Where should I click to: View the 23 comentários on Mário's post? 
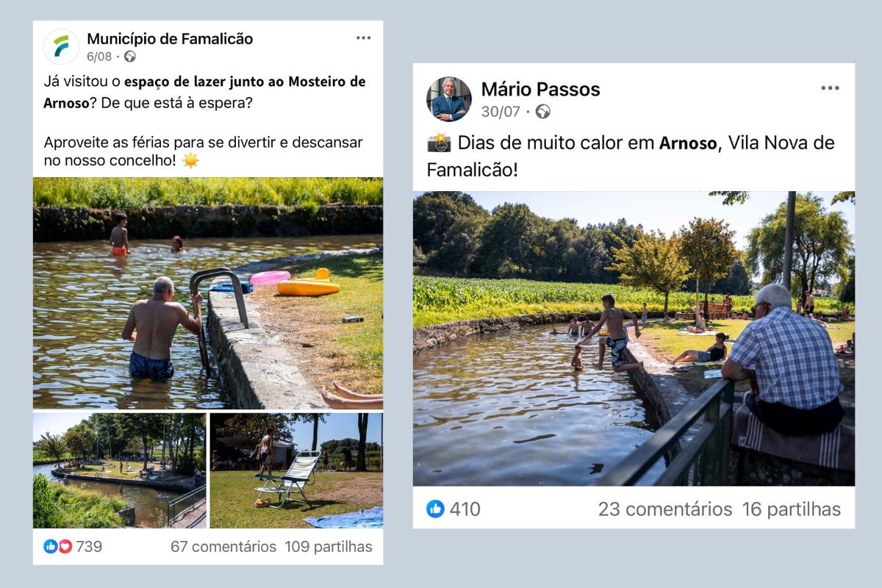pos(665,509)
